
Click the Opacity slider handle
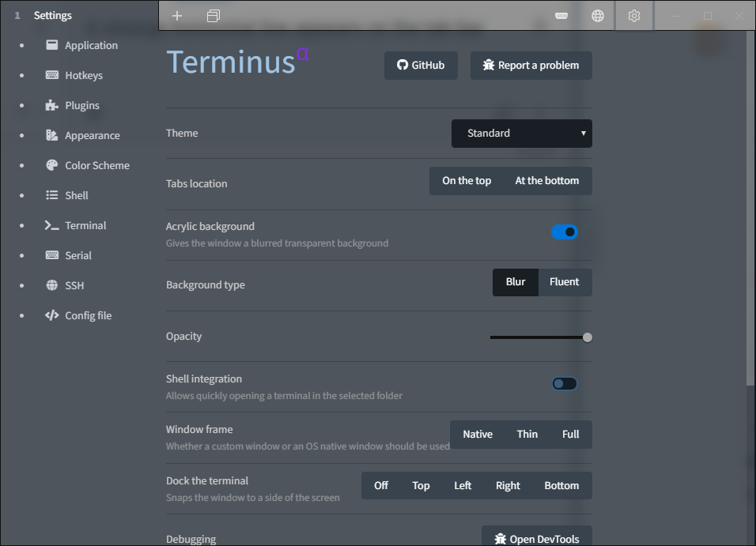(x=587, y=337)
